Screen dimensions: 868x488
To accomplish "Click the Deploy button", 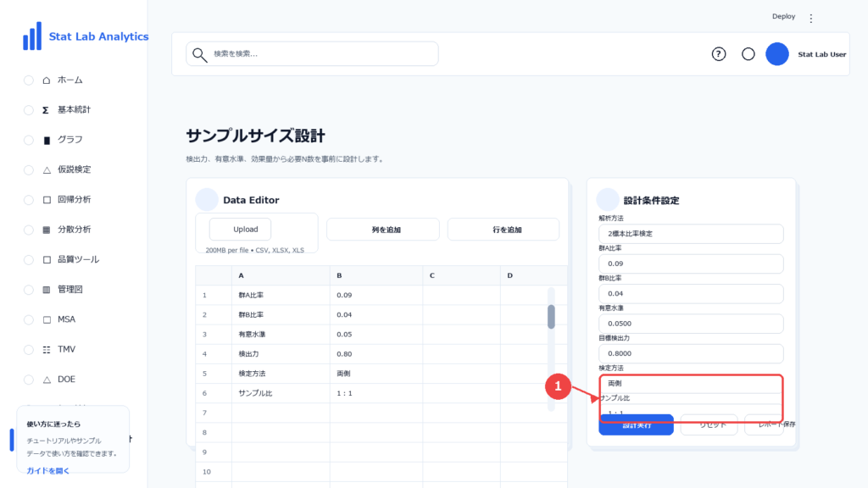I will click(x=783, y=17).
